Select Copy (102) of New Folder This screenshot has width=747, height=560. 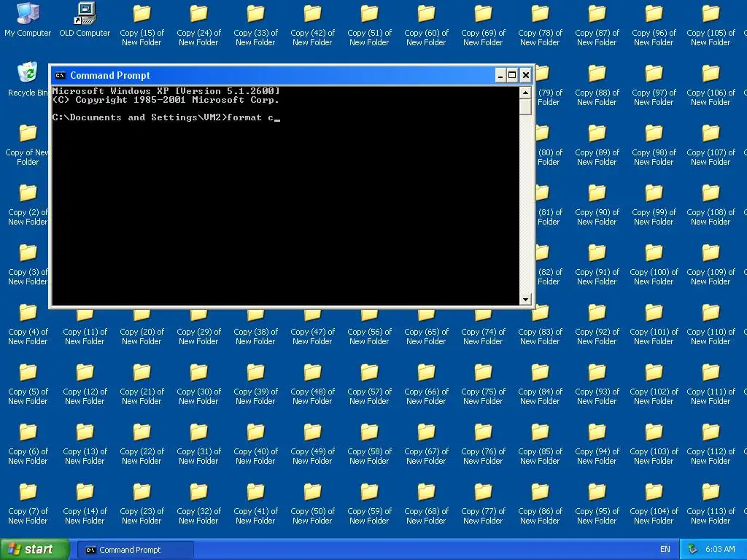(654, 384)
